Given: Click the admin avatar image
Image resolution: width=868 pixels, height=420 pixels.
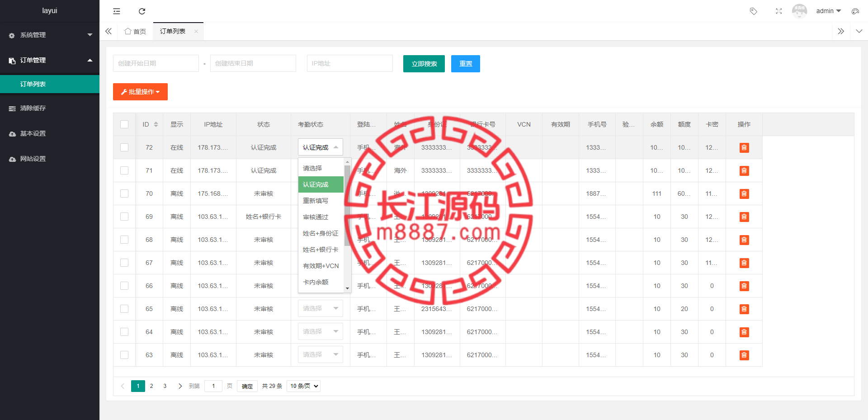Looking at the screenshot, I should (x=799, y=11).
